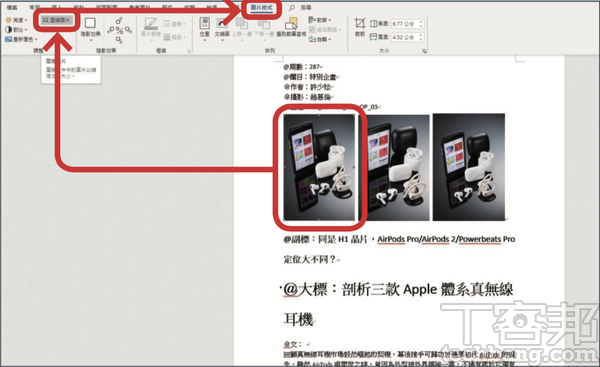The width and height of the screenshot is (600, 367).
Task: Open the File (檔案) tab
Action: click(11, 7)
